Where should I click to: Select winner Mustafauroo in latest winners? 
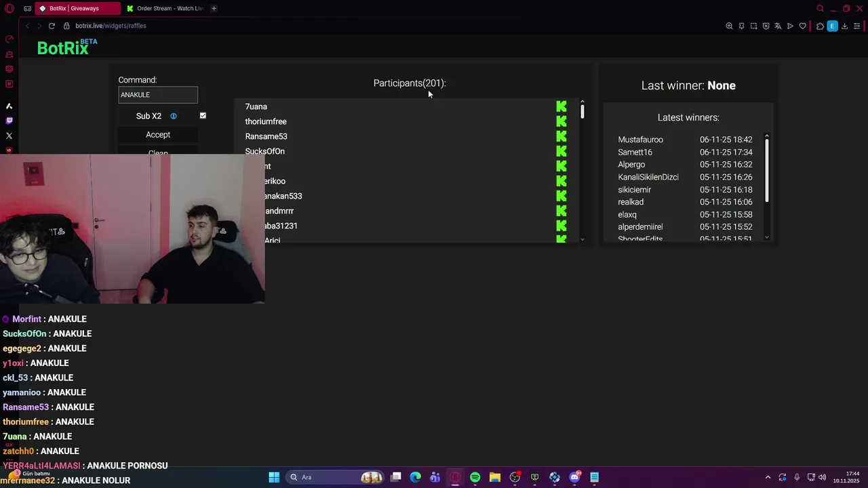click(640, 140)
